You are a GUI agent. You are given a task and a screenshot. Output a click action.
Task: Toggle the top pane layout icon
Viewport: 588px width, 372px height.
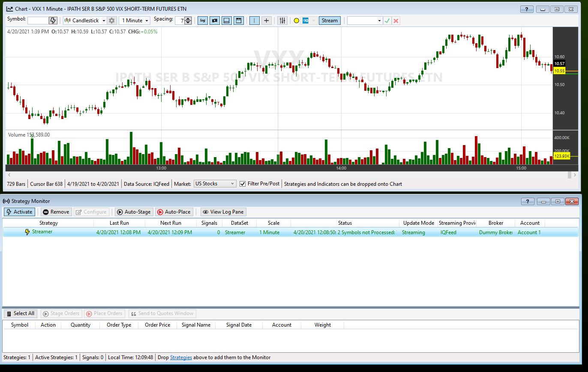[x=239, y=21]
